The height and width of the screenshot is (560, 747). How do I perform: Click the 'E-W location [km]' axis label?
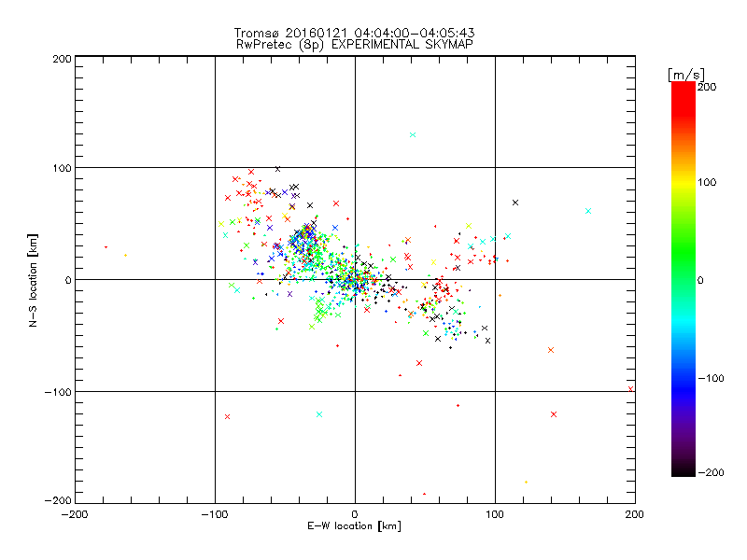(x=354, y=526)
